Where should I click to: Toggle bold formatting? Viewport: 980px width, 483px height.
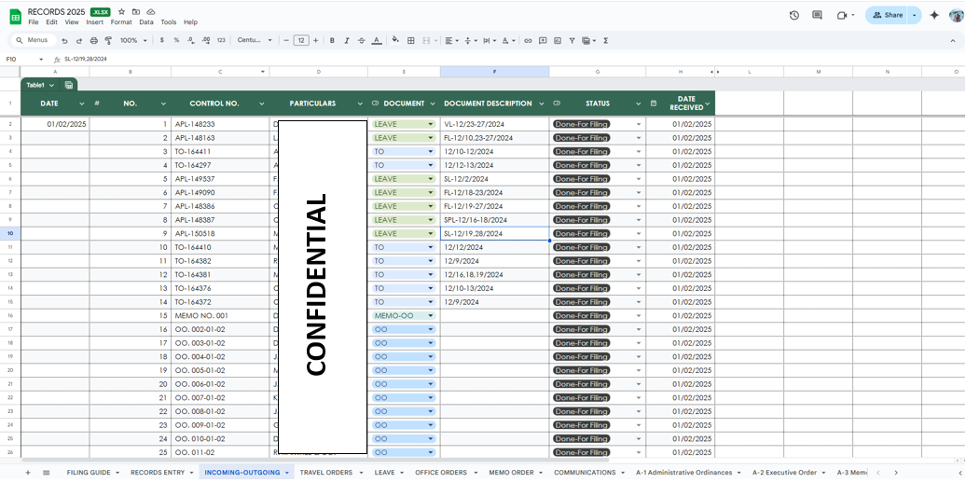coord(331,41)
